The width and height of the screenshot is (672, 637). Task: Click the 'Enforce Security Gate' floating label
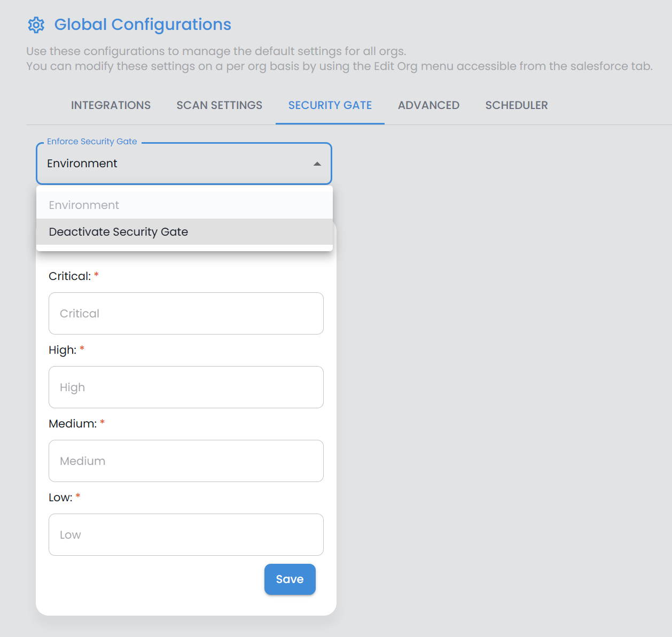click(92, 142)
